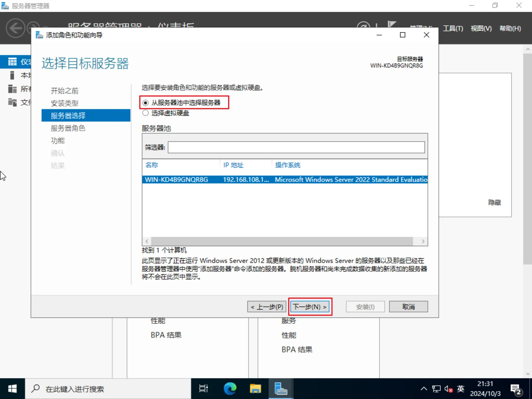Open the 帮助(H) menu in Server Manager
Viewport: 532px width, 399px height.
[x=510, y=28]
